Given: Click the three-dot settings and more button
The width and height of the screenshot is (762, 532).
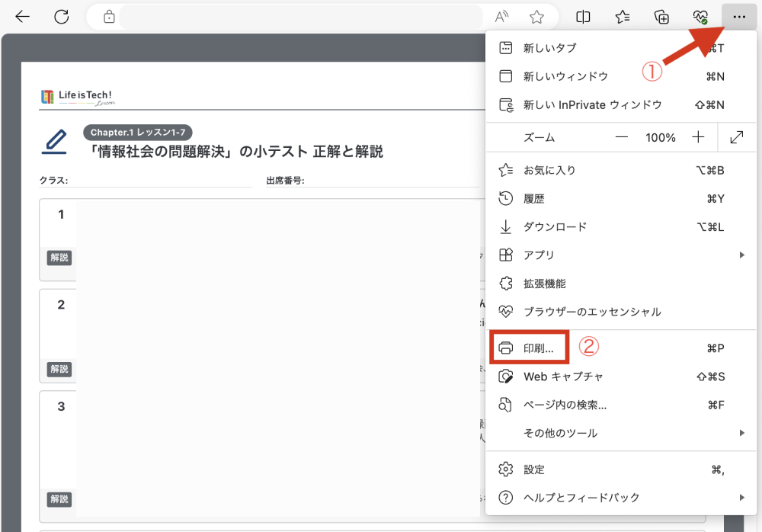Looking at the screenshot, I should (x=738, y=17).
